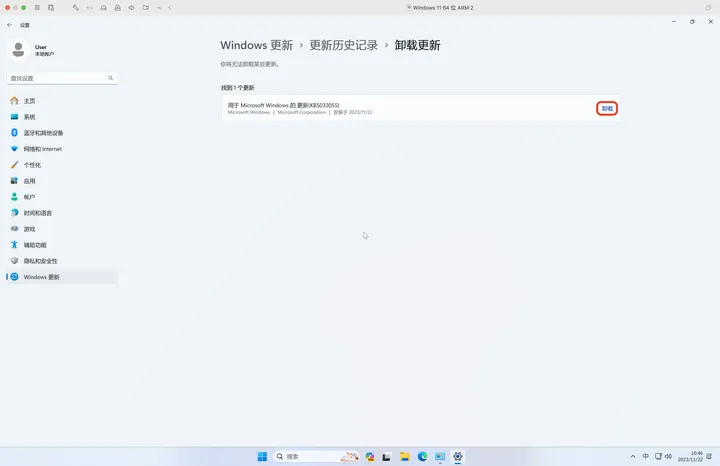Click the 卸载 uninstall button for KB5033055
Screen dimensions: 720x466
pyautogui.click(x=607, y=108)
